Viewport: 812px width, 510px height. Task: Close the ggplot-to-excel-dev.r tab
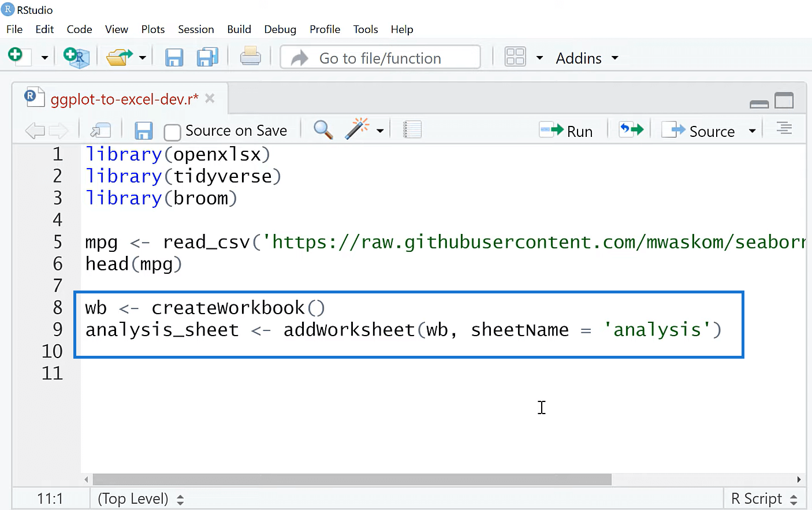[x=210, y=99]
